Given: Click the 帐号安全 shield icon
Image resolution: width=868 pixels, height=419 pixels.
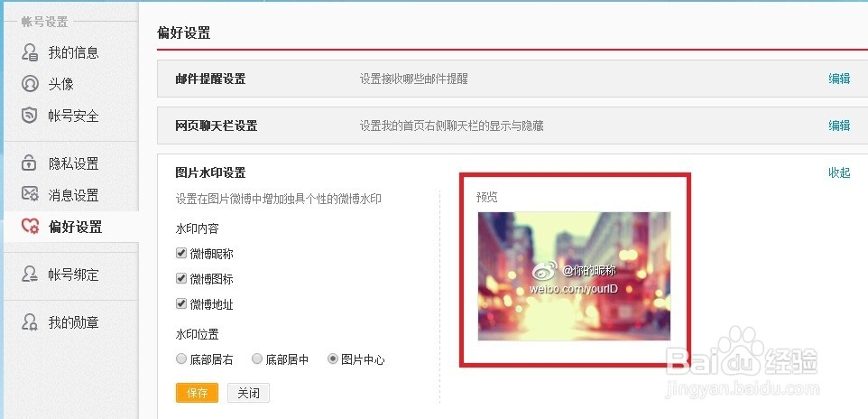Looking at the screenshot, I should point(30,116).
